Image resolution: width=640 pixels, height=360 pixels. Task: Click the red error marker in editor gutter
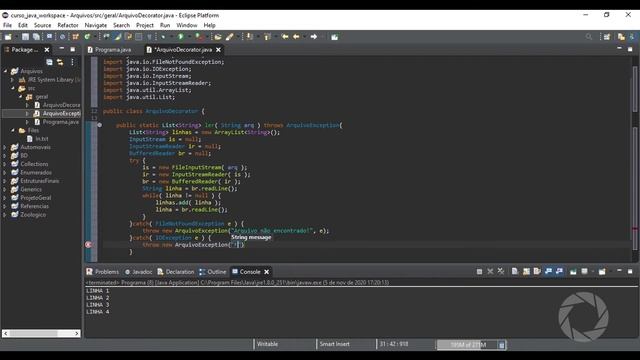[89, 244]
